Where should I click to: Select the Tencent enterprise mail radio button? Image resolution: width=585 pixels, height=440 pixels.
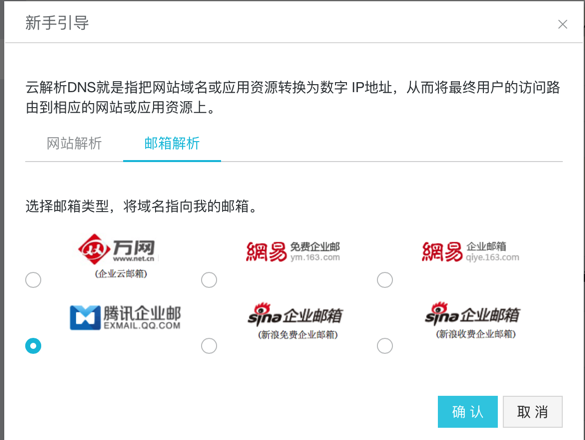coord(33,346)
